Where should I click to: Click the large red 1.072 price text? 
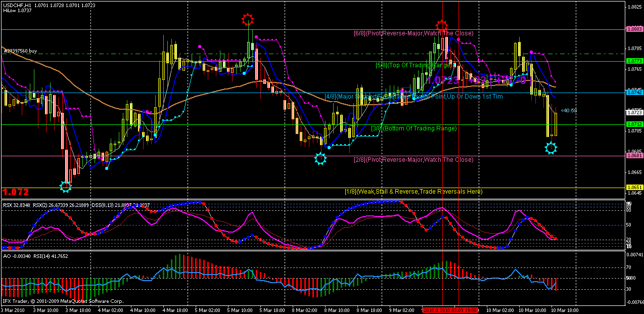tap(16, 193)
